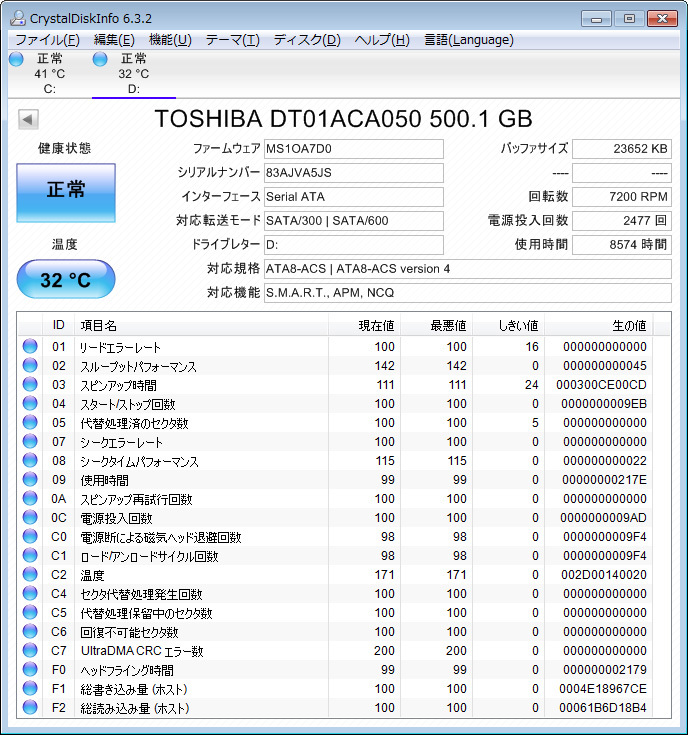Viewport: 688px width, 735px height.
Task: Switch to the C: disk tab at 41 °C
Action: (49, 74)
